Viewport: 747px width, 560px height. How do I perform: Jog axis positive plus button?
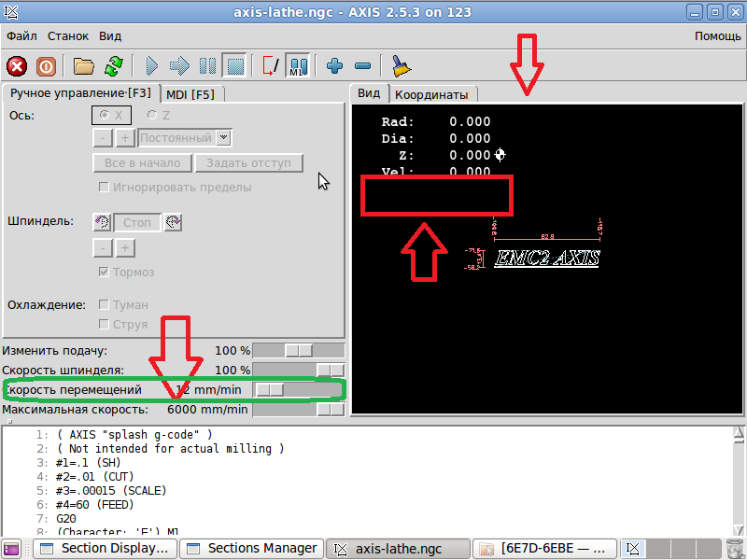[x=125, y=138]
